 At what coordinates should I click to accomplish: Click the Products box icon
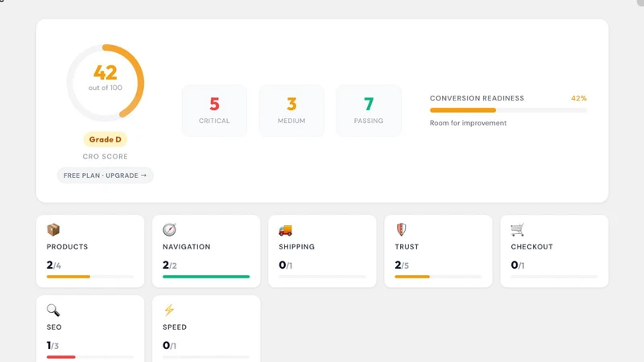click(53, 229)
